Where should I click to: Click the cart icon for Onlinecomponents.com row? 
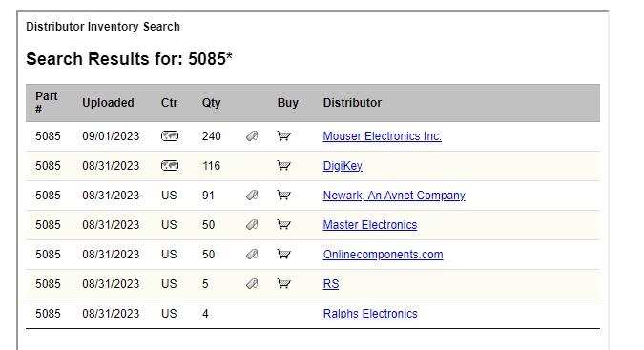283,254
